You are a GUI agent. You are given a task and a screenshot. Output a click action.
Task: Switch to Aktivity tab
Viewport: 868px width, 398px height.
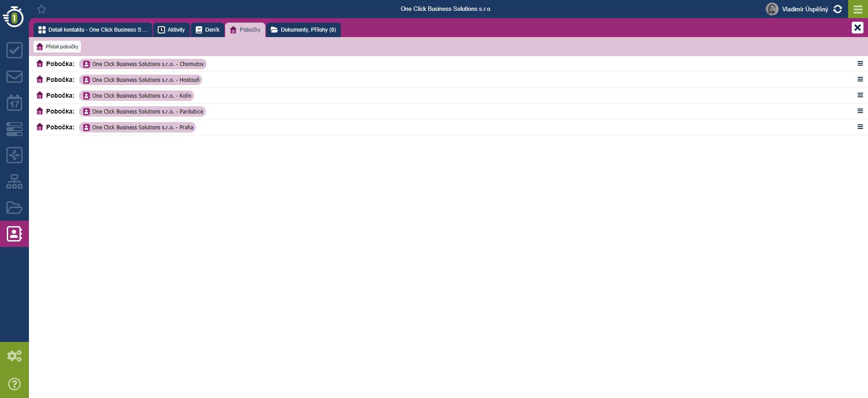pos(171,30)
